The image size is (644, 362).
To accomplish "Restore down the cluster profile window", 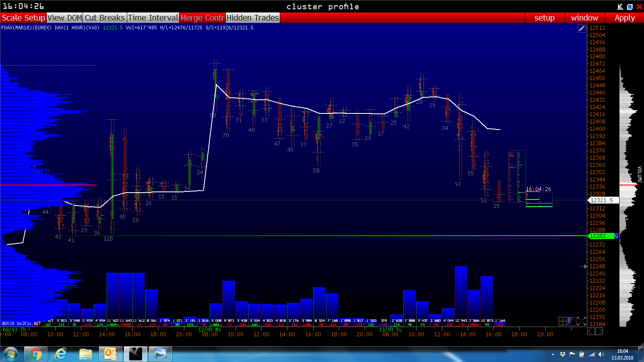I will (630, 6).
